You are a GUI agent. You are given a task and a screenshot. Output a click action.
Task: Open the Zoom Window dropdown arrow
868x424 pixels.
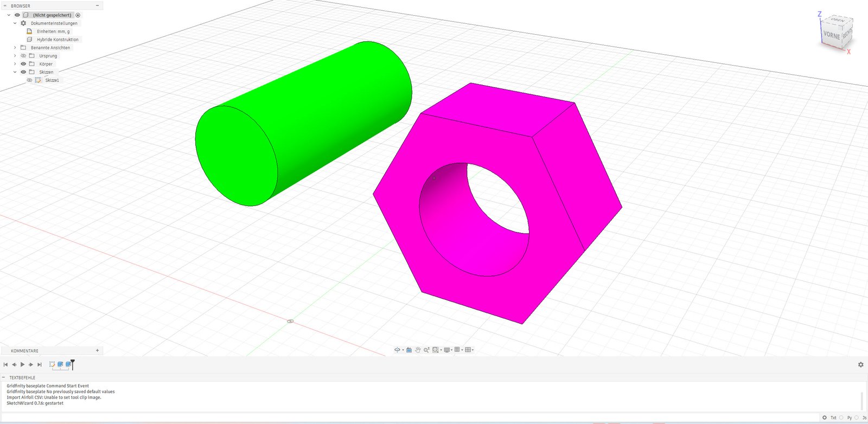(441, 350)
